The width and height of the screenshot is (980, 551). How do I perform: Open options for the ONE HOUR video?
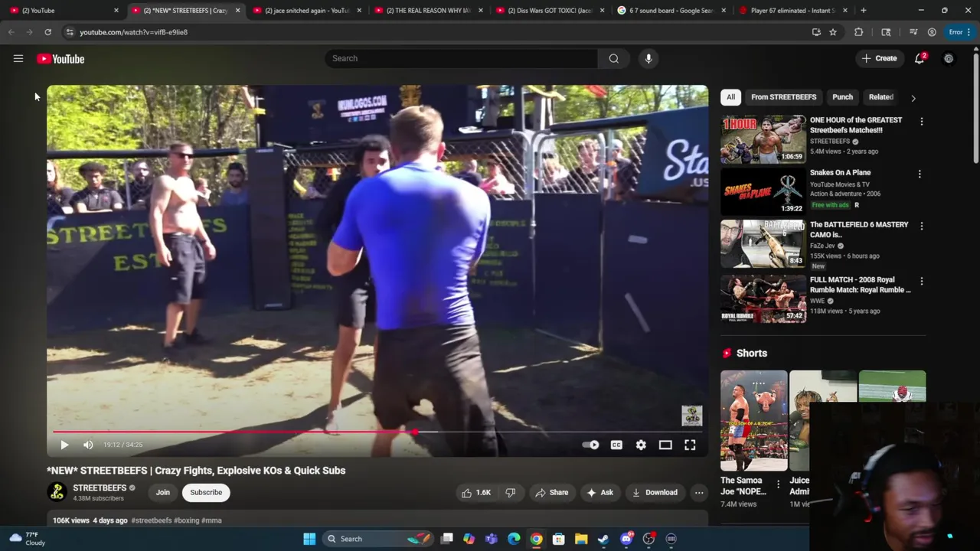(x=921, y=122)
